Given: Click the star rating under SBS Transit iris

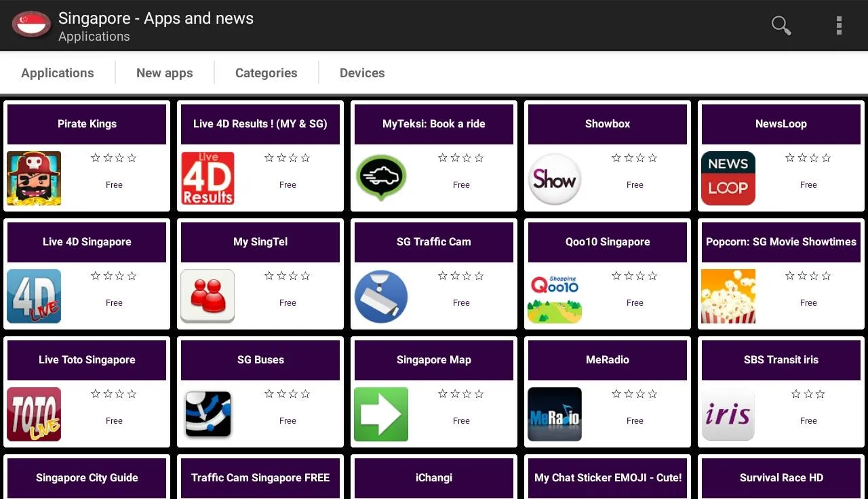Looking at the screenshot, I should (808, 394).
